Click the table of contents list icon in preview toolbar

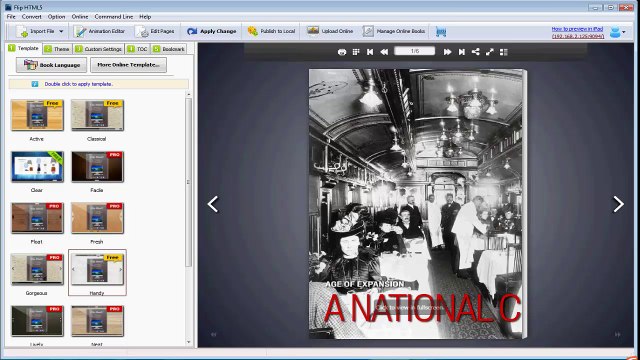[x=504, y=52]
